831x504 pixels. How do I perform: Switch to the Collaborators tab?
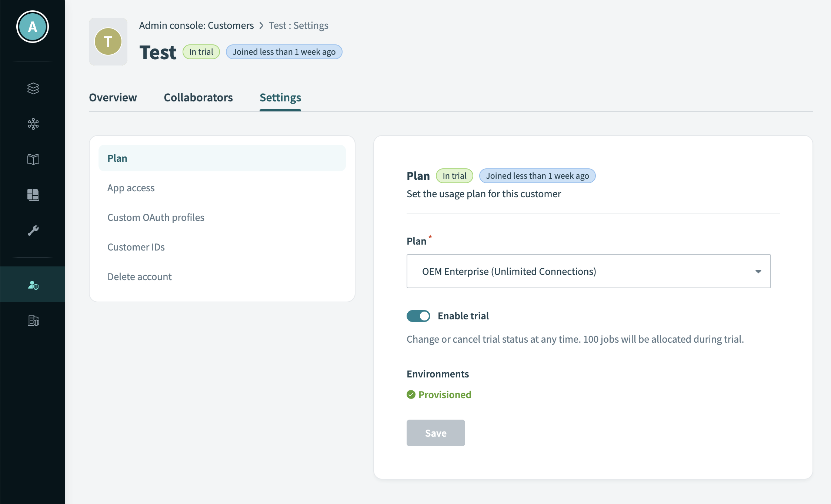click(x=198, y=97)
